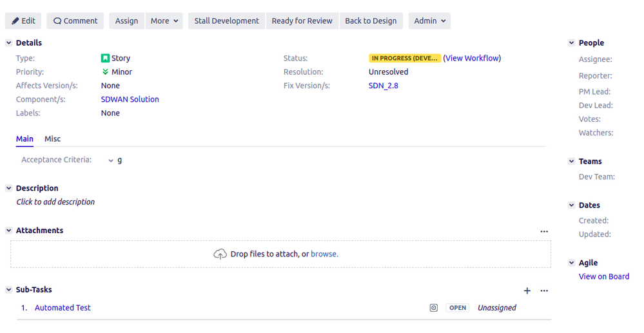Image resolution: width=644 pixels, height=333 pixels.
Task: Switch to the Misc tab
Action: (53, 138)
